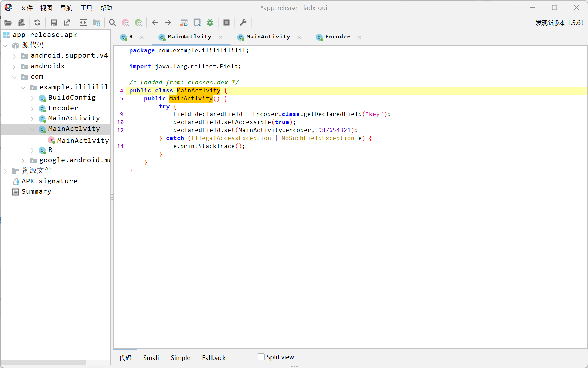Switch to the 代码 view tab

pyautogui.click(x=125, y=358)
